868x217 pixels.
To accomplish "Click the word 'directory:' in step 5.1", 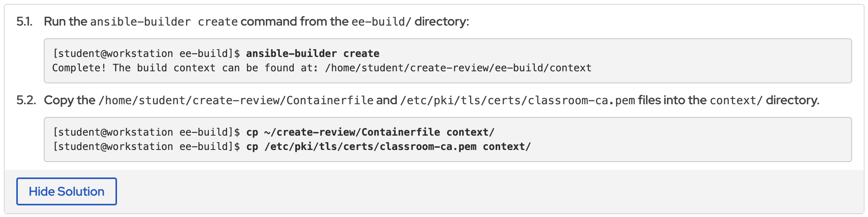I will (x=441, y=22).
